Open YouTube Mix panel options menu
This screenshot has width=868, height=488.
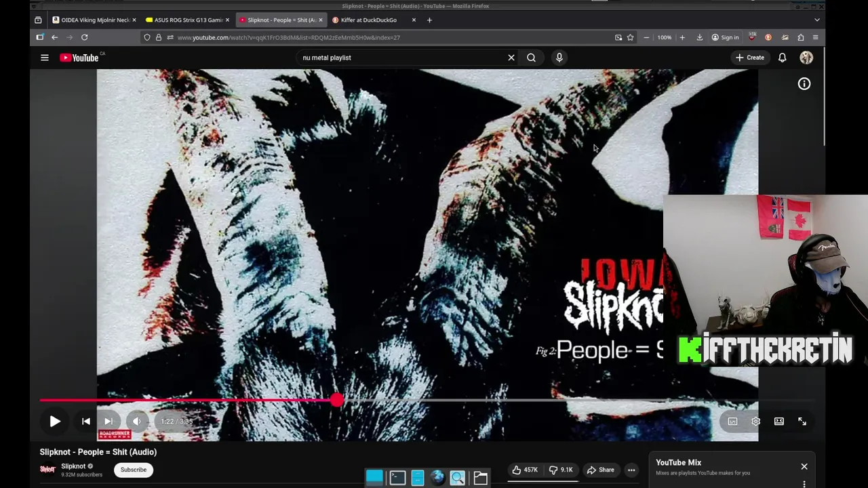(804, 484)
